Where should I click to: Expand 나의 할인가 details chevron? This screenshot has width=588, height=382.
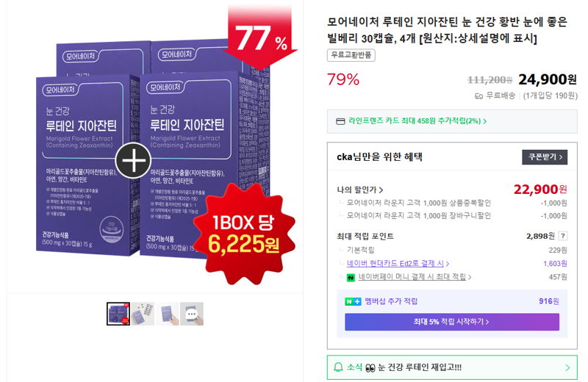click(381, 190)
